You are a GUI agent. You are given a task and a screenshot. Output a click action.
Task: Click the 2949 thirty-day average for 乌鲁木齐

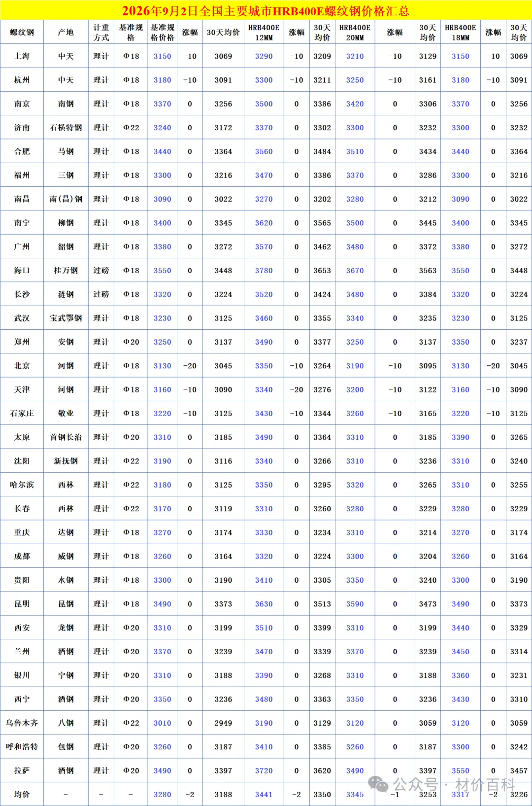(223, 723)
